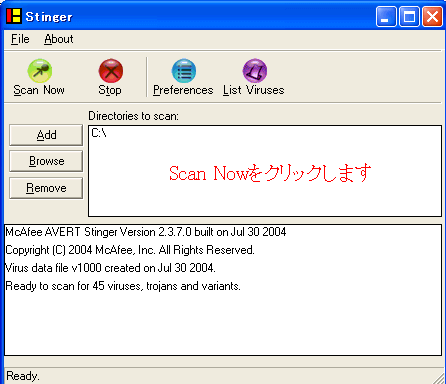Open the About menu
The width and height of the screenshot is (446, 384).
tap(59, 39)
